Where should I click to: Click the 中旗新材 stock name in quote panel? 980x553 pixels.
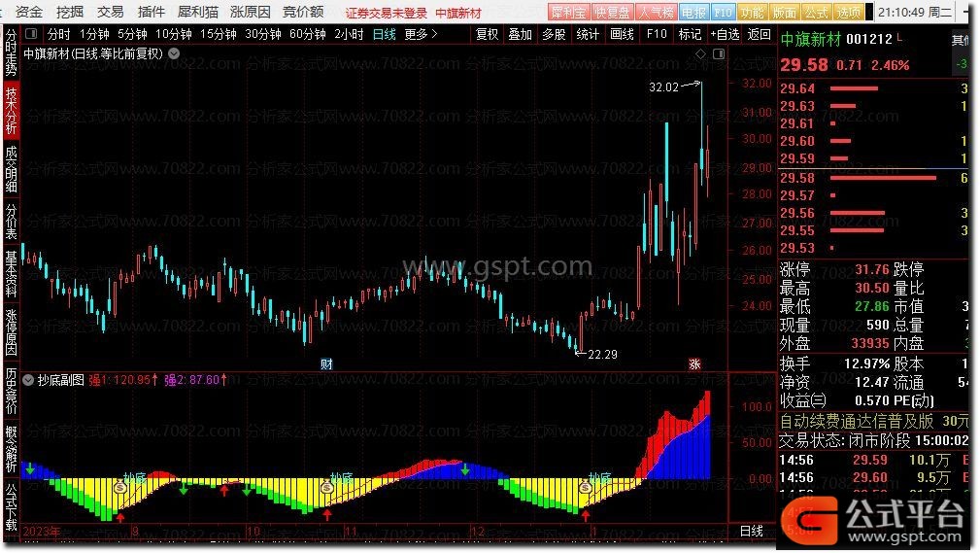point(811,40)
